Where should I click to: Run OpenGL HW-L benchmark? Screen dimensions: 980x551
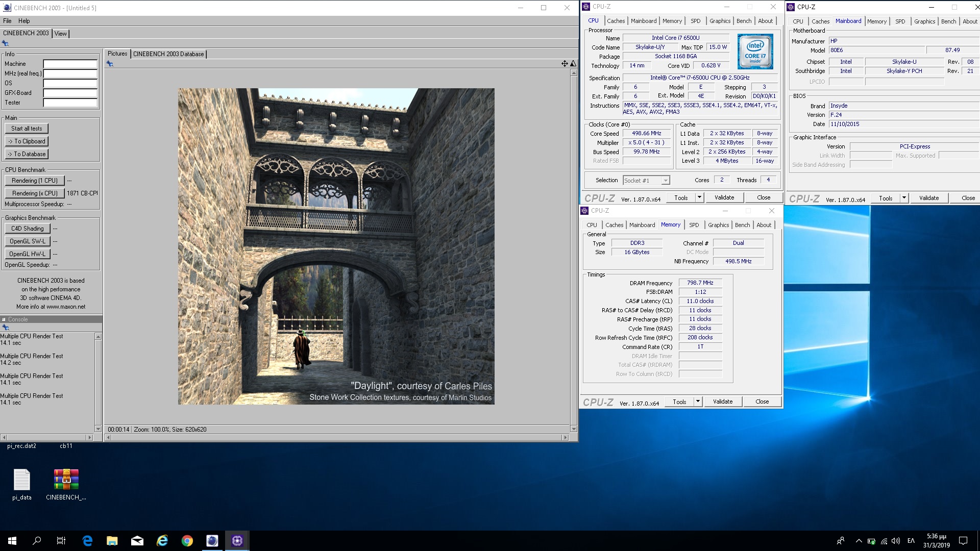point(28,254)
